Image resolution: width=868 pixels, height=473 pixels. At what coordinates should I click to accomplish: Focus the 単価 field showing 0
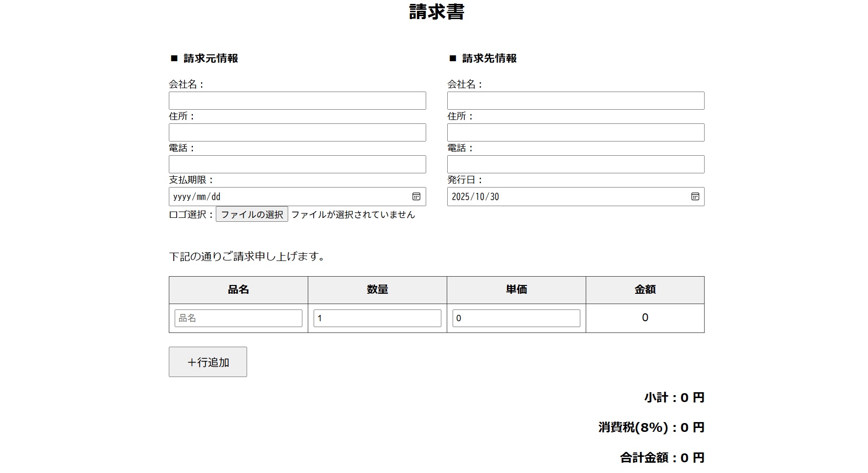click(516, 318)
